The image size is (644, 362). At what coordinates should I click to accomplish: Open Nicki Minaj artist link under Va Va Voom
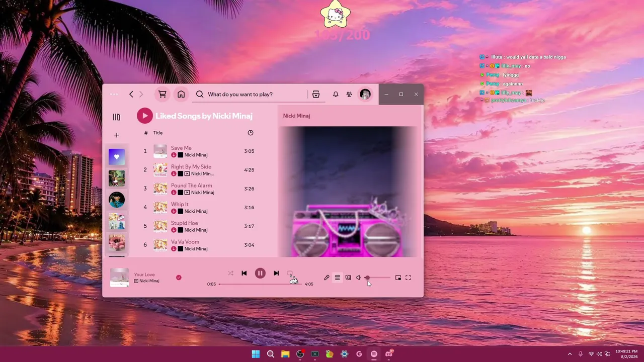[196, 248]
